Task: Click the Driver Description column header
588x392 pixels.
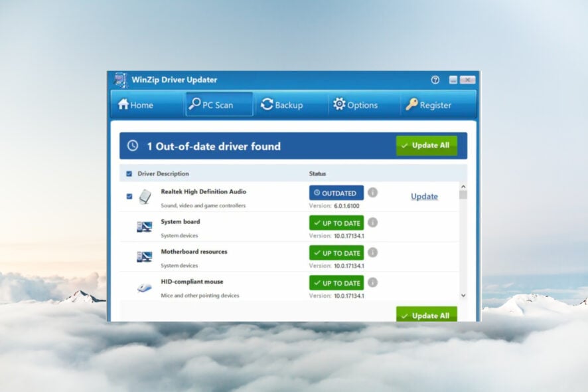Action: click(163, 173)
